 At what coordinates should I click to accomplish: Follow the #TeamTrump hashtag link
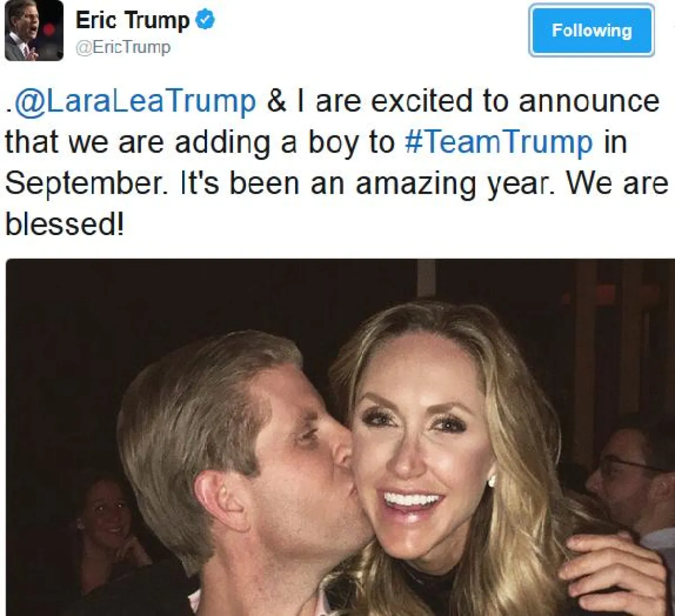[x=498, y=143]
